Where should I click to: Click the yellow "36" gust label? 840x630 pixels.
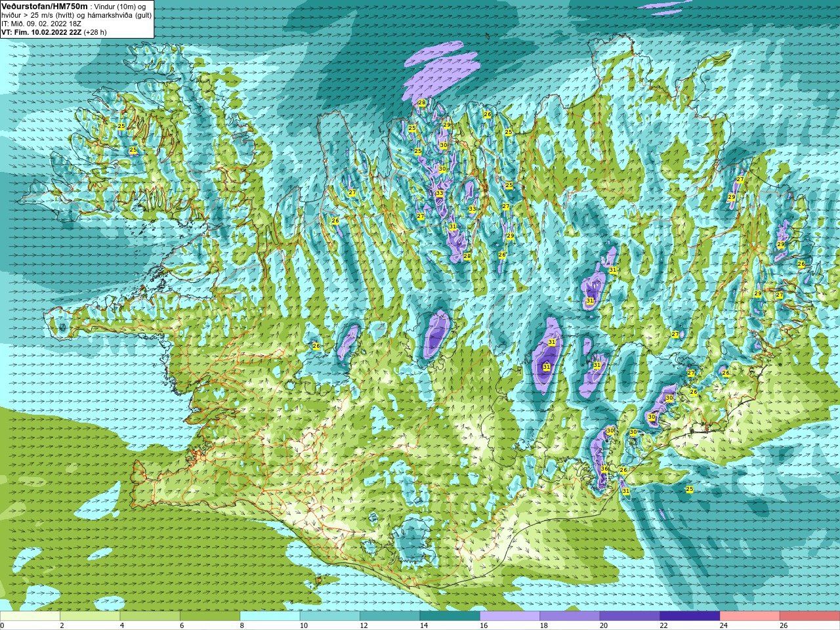[x=604, y=469]
